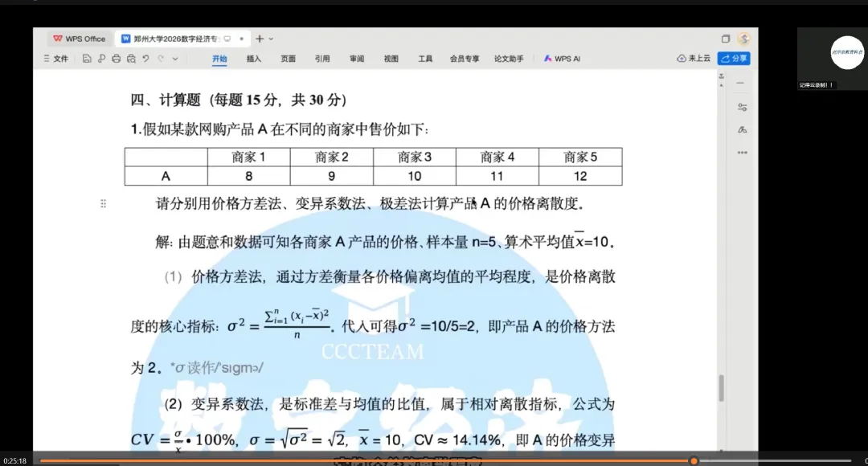Click the blue 分享 share button
The width and height of the screenshot is (868, 466).
[734, 58]
